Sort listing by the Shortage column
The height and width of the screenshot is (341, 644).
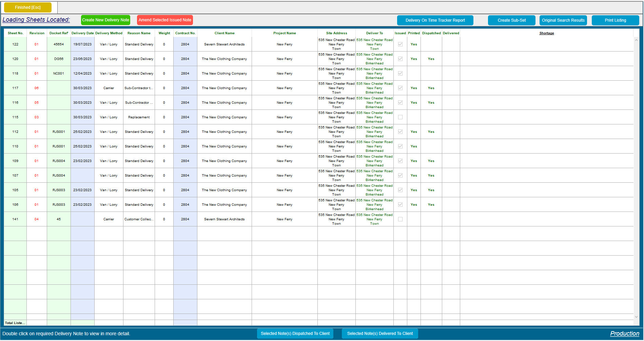tap(546, 33)
